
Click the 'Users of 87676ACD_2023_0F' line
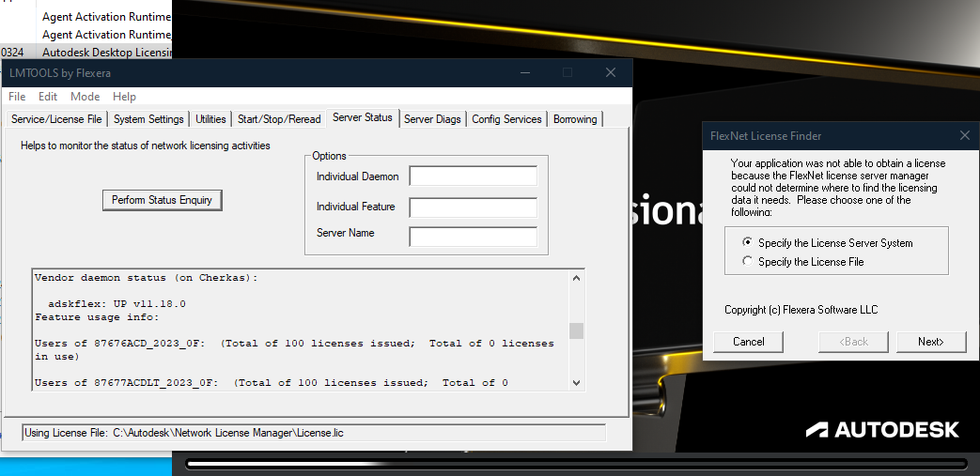click(294, 350)
